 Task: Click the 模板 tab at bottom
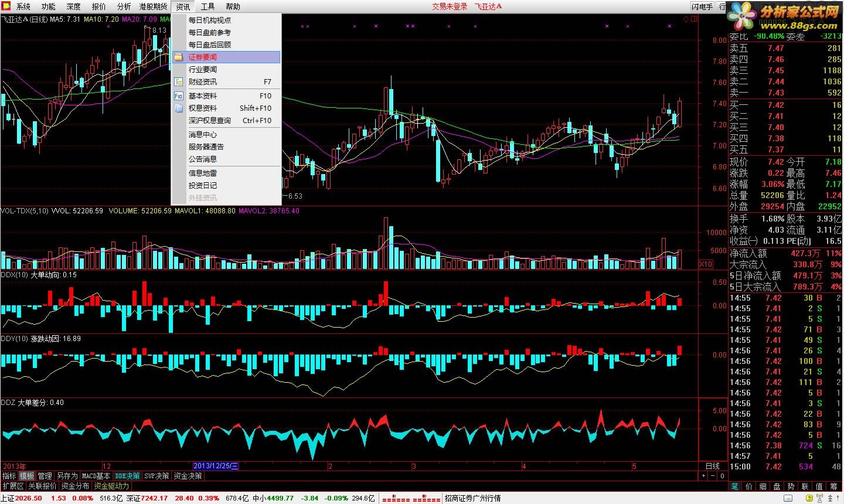click(x=26, y=476)
